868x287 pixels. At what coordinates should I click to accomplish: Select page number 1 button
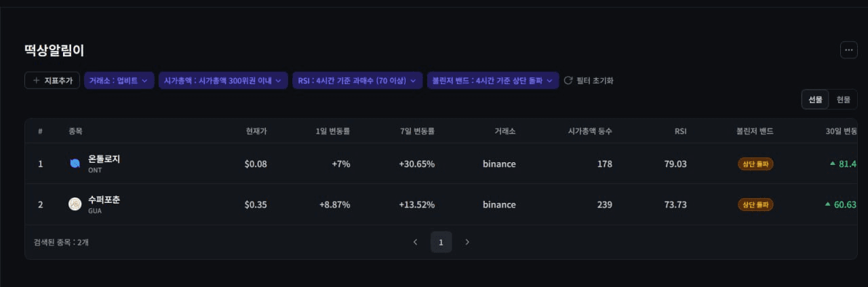click(x=441, y=242)
